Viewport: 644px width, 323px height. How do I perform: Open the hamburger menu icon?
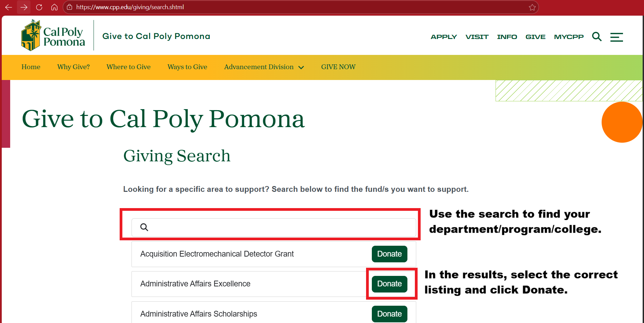(617, 37)
